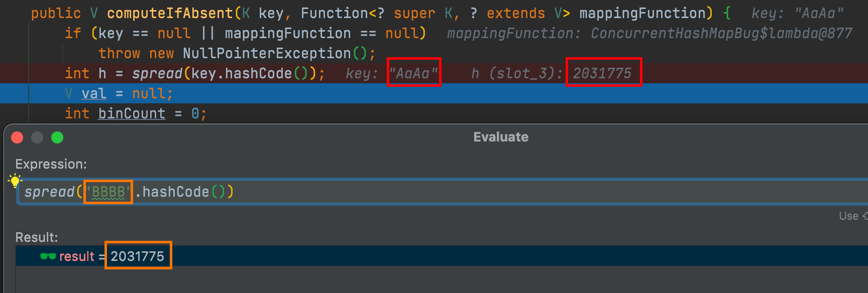The width and height of the screenshot is (868, 293).
Task: Click the gray minimize button on Evaluate
Action: pos(37,137)
